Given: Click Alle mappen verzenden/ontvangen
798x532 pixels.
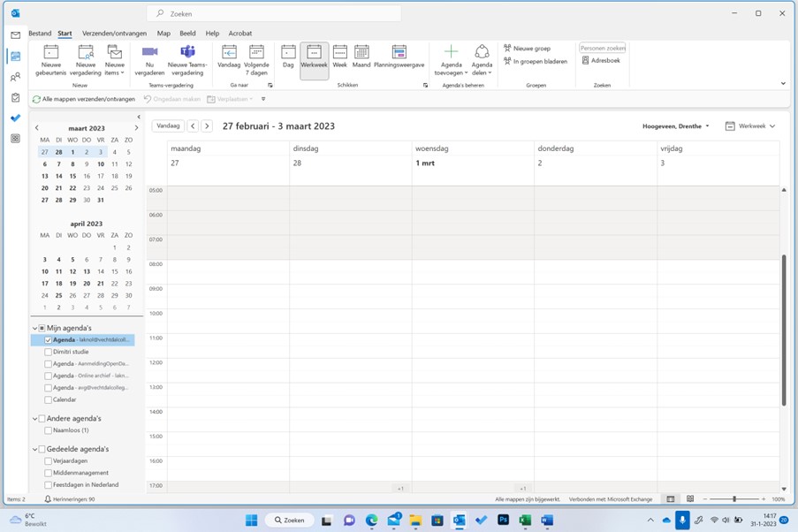Looking at the screenshot, I should tap(84, 99).
